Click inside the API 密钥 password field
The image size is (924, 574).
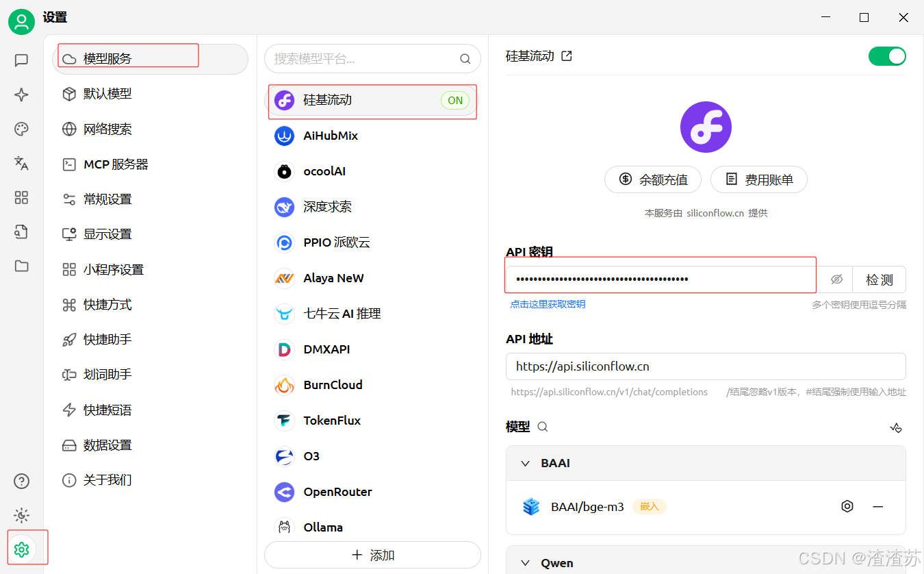pyautogui.click(x=663, y=279)
